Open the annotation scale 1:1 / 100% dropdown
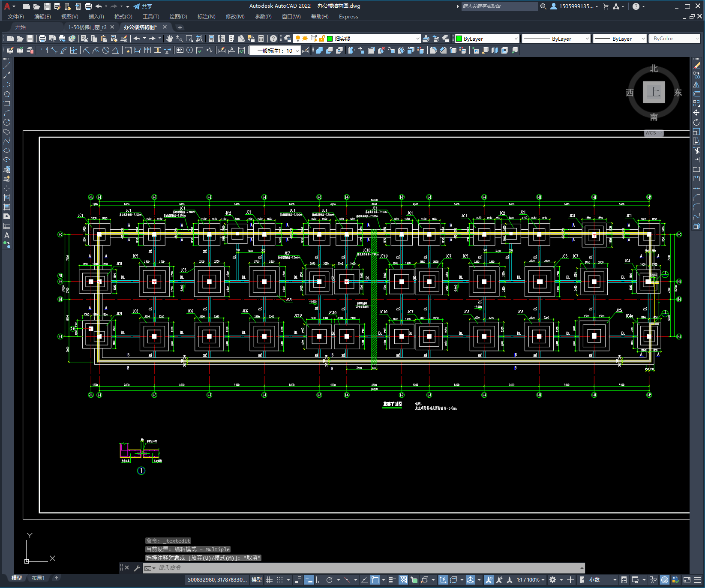Viewport: 705px width, 588px height. [531, 580]
